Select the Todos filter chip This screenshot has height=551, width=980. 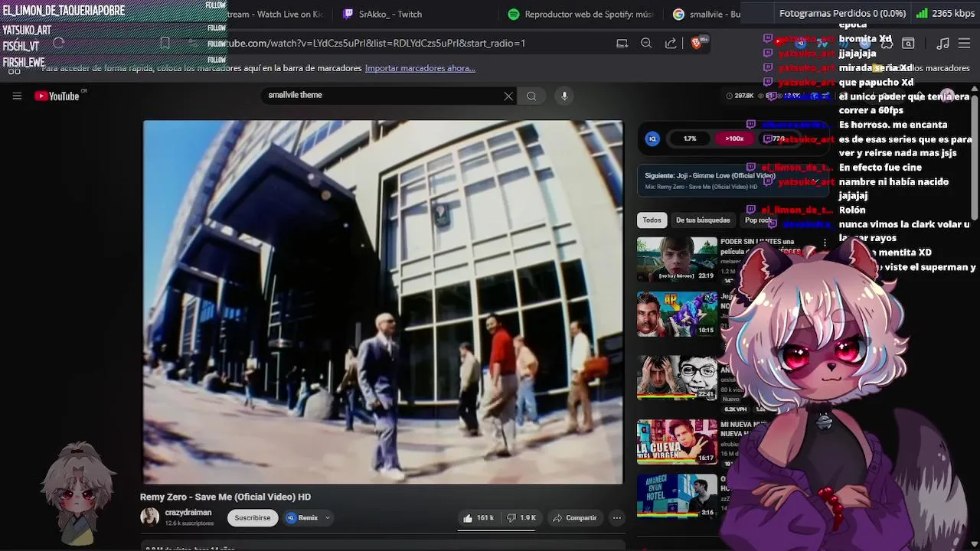(x=652, y=220)
